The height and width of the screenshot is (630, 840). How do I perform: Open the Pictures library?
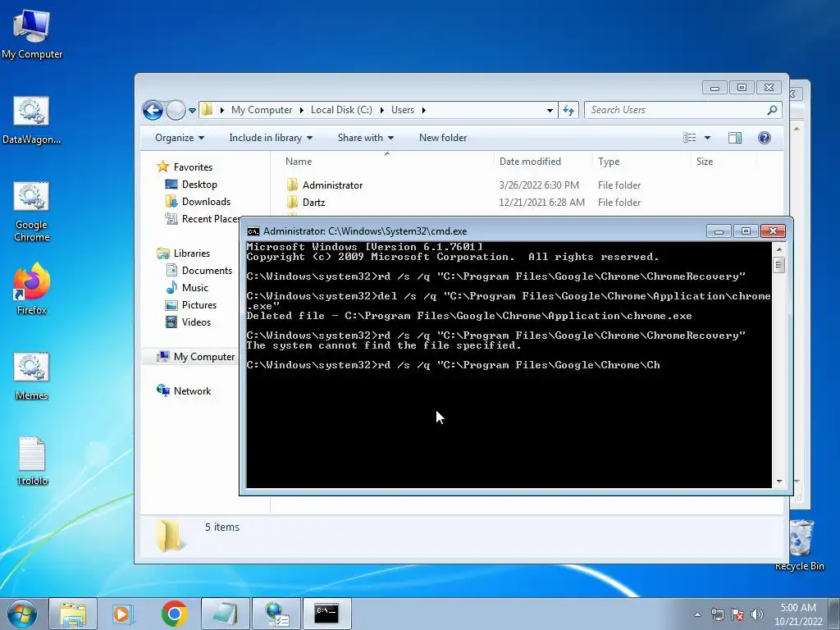[x=191, y=305]
